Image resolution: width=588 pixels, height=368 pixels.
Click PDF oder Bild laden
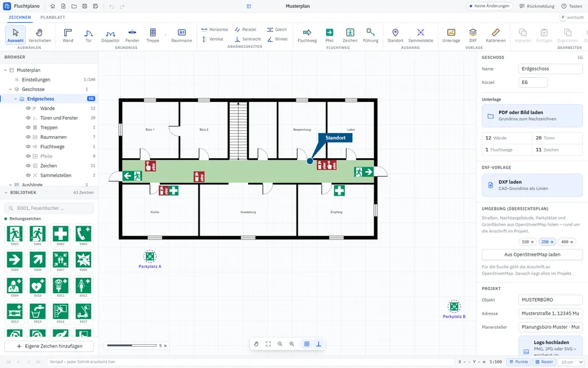(x=532, y=116)
